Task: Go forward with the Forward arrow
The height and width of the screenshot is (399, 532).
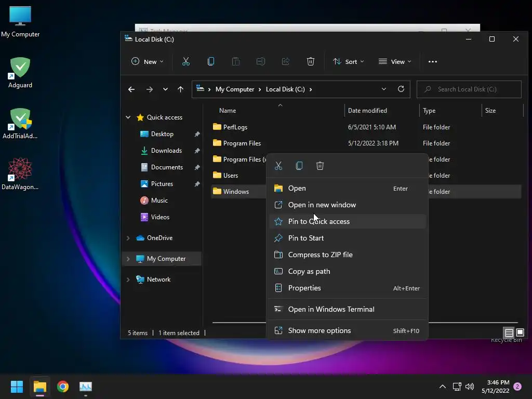Action: point(149,89)
